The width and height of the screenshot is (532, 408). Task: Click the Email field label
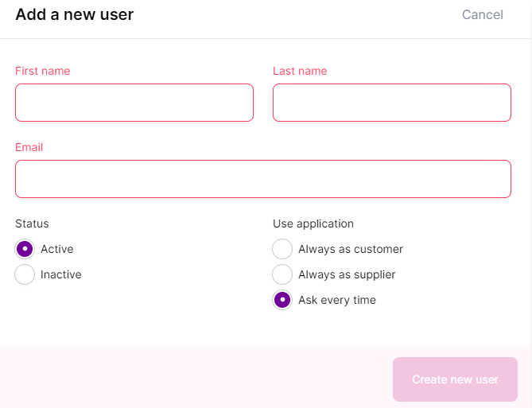(x=29, y=147)
